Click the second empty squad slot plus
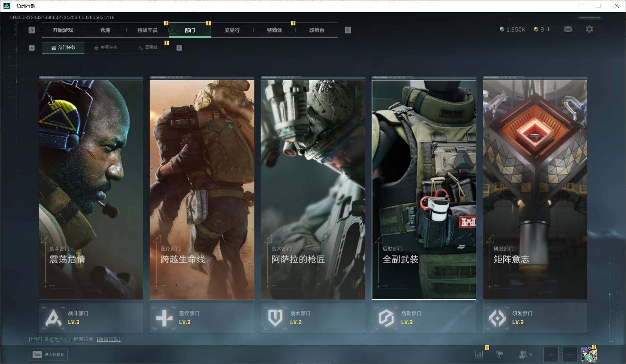The height and width of the screenshot is (364, 626). (570, 355)
